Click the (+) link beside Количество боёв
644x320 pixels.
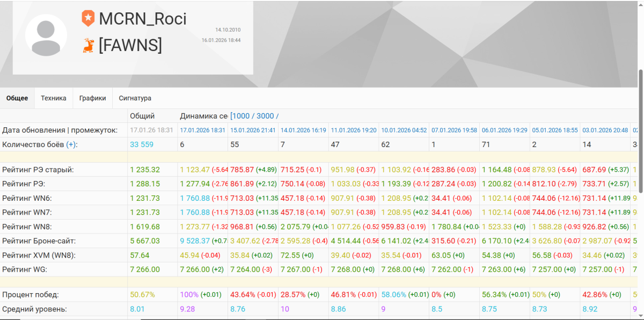click(72, 144)
